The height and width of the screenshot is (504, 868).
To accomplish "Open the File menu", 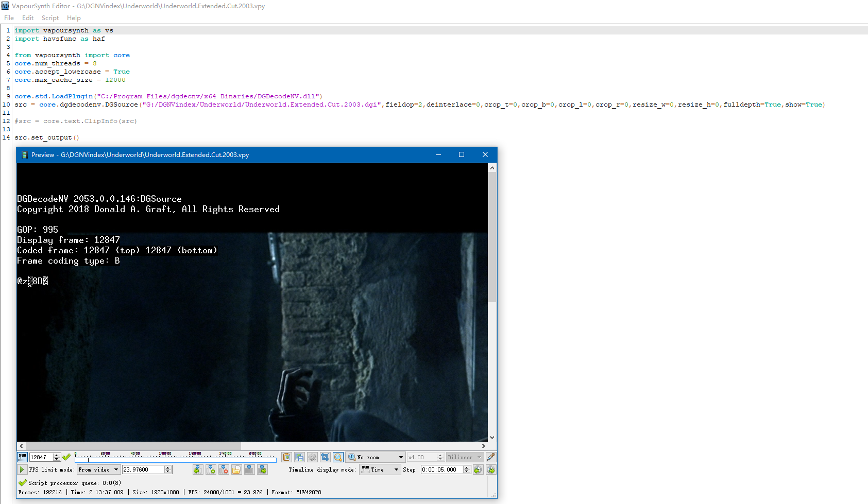I will click(9, 18).
